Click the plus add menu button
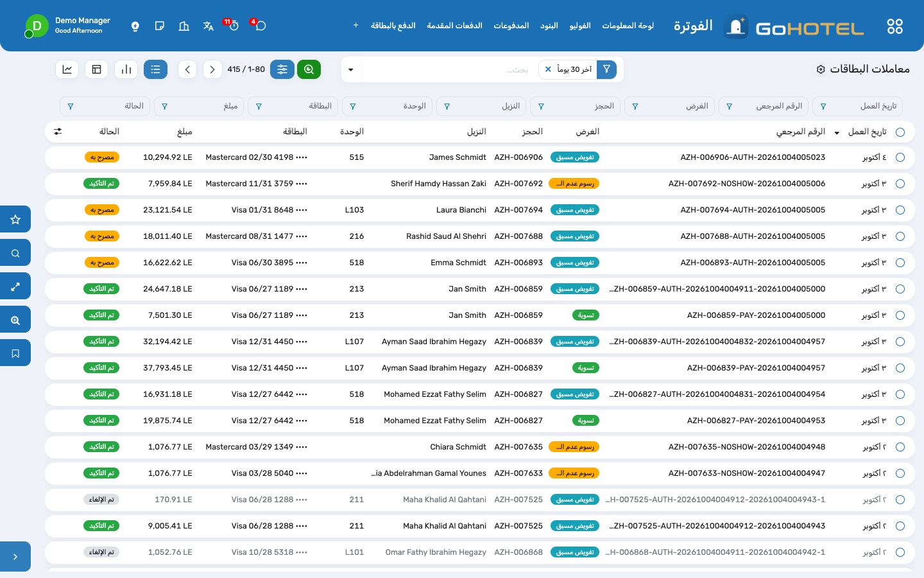 point(355,26)
